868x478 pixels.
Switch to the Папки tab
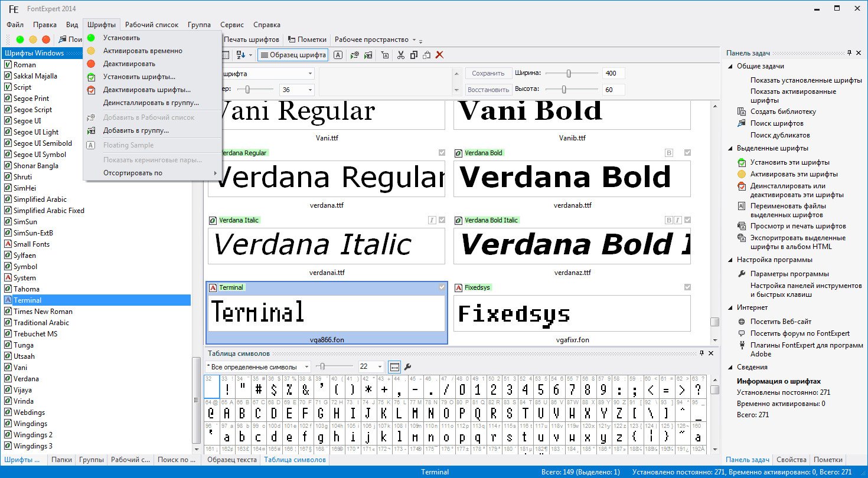[x=61, y=460]
